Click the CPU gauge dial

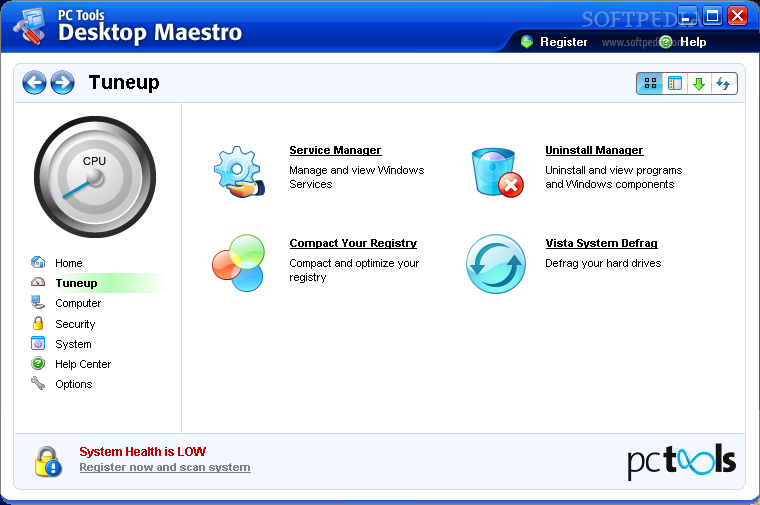coord(95,177)
